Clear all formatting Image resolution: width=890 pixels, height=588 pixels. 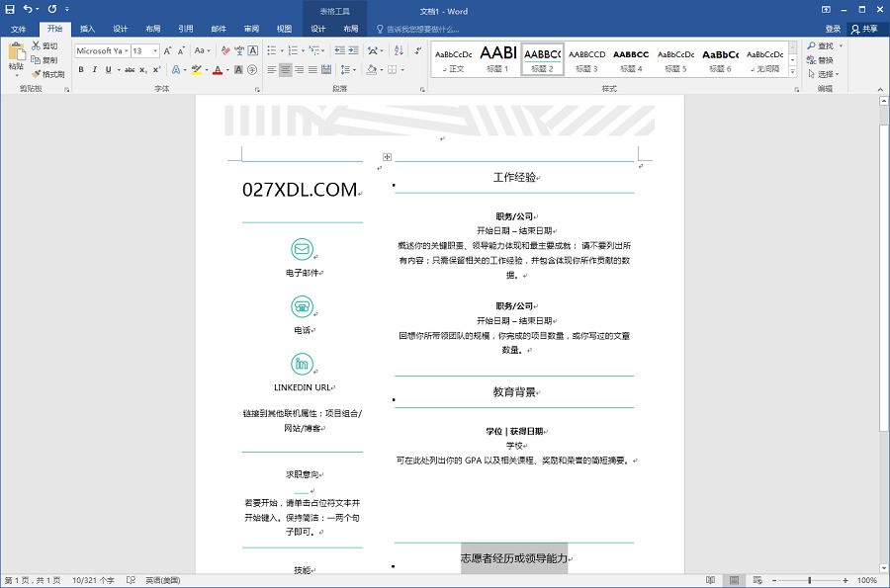pos(225,50)
